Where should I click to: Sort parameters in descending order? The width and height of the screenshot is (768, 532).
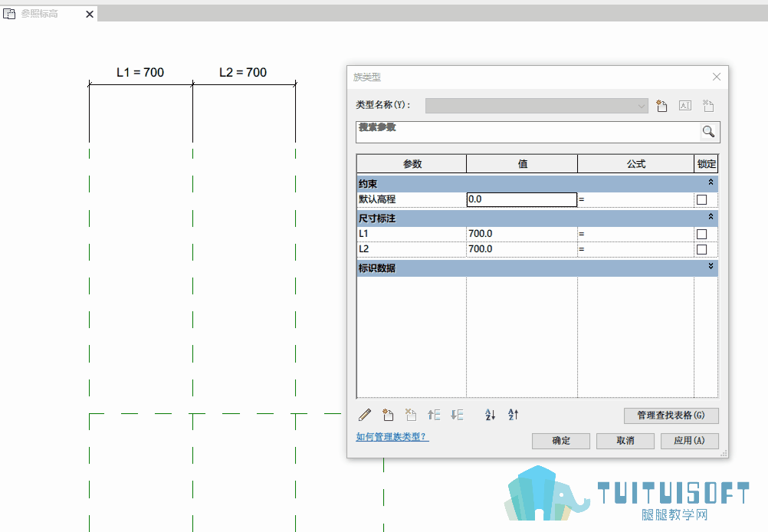click(514, 415)
